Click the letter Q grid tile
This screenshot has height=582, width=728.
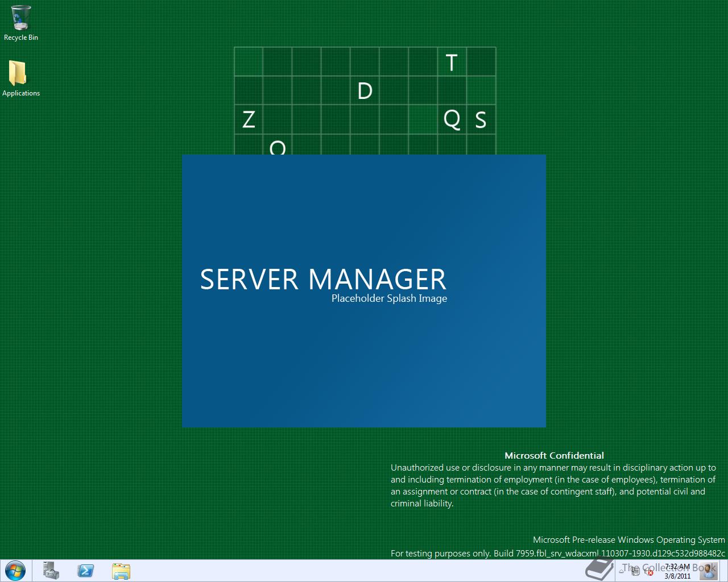click(452, 120)
